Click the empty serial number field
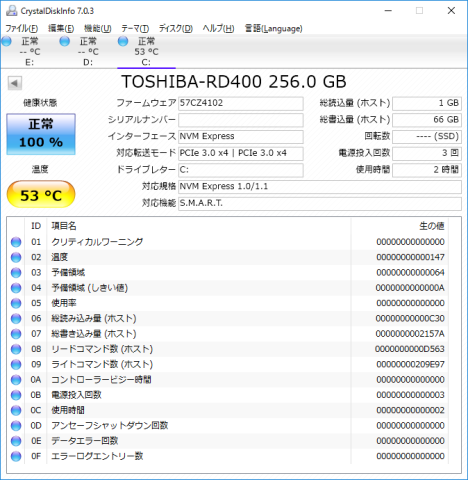 tap(241, 120)
